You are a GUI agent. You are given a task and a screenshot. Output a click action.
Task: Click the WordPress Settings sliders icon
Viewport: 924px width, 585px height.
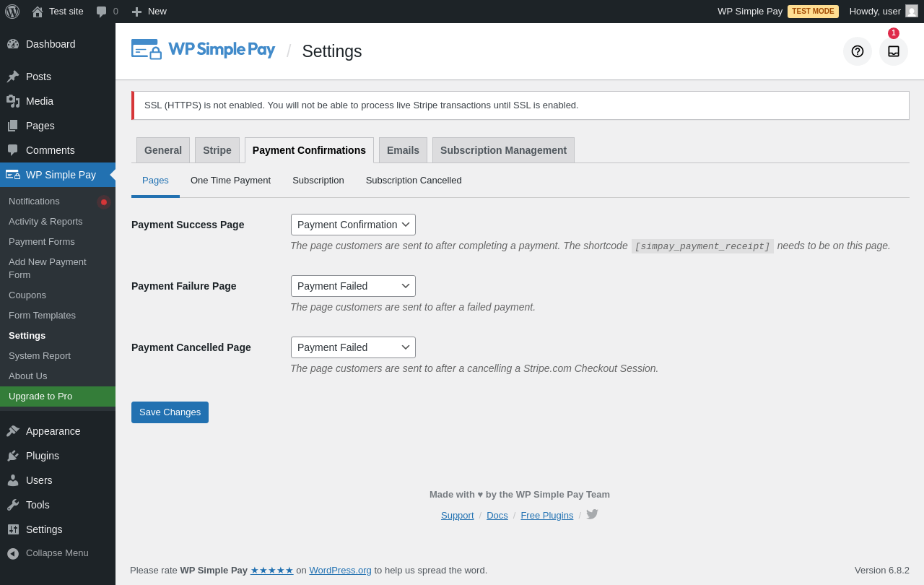(x=13, y=529)
